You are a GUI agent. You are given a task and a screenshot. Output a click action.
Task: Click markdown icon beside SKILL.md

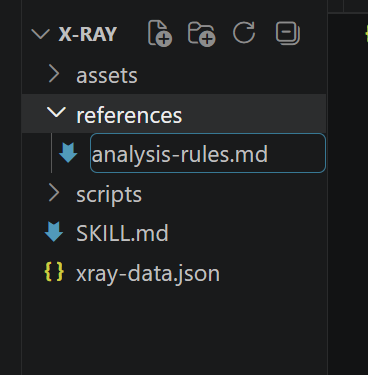coord(54,232)
